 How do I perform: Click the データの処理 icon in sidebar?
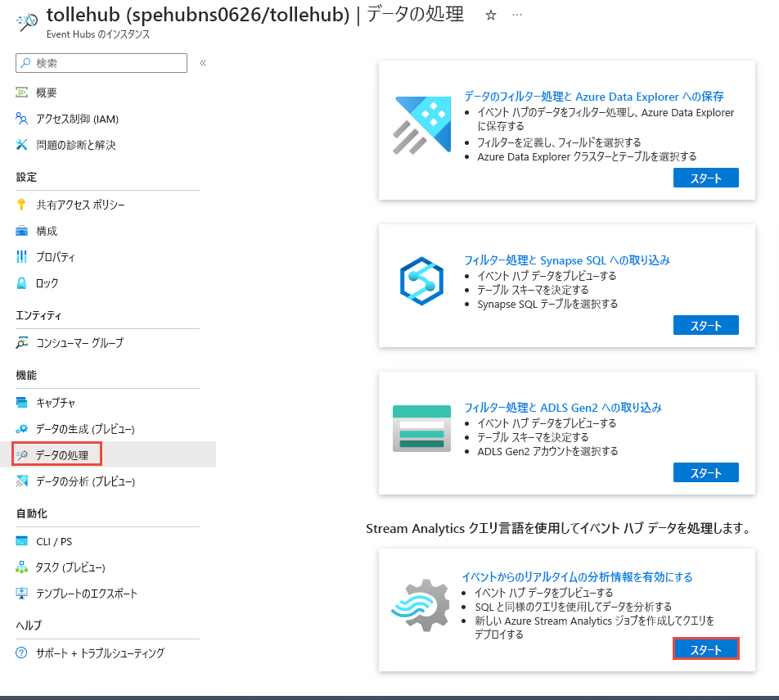point(21,455)
